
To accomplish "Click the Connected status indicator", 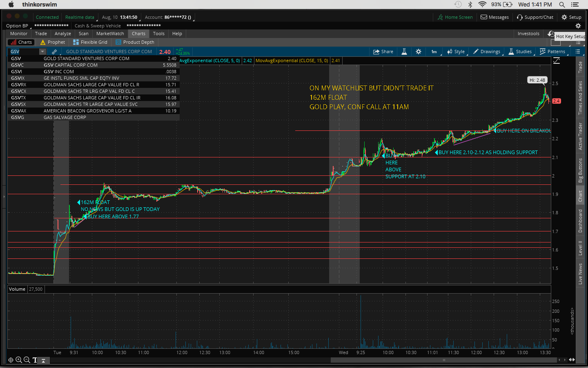I will (47, 17).
